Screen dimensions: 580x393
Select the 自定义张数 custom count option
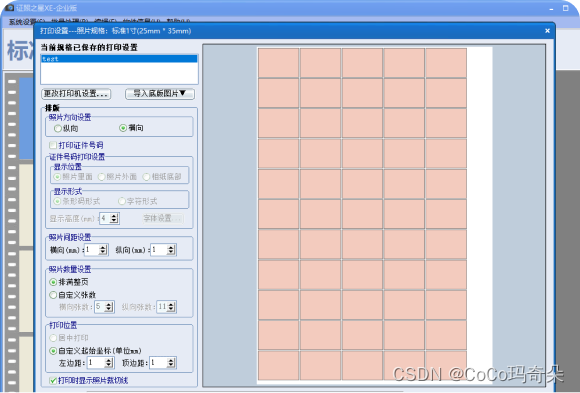[x=53, y=295]
